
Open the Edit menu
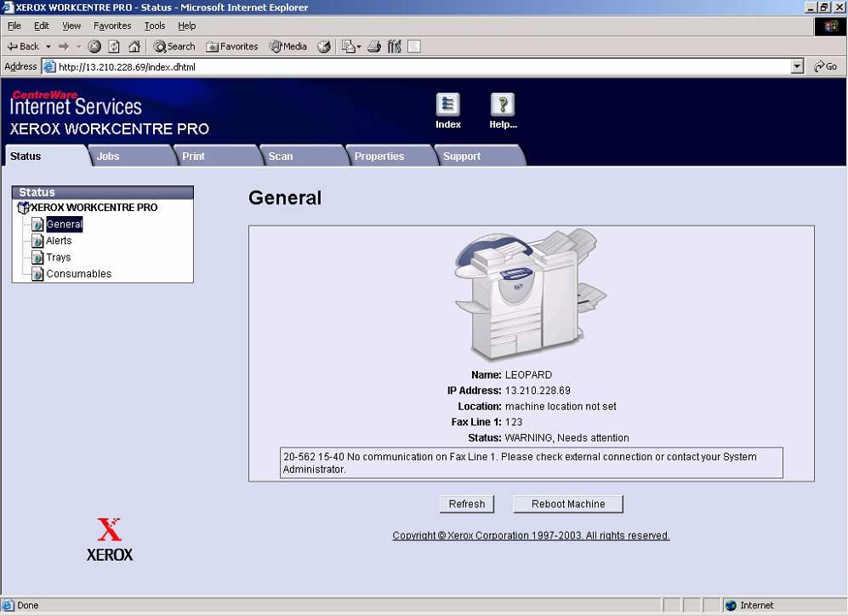[41, 26]
